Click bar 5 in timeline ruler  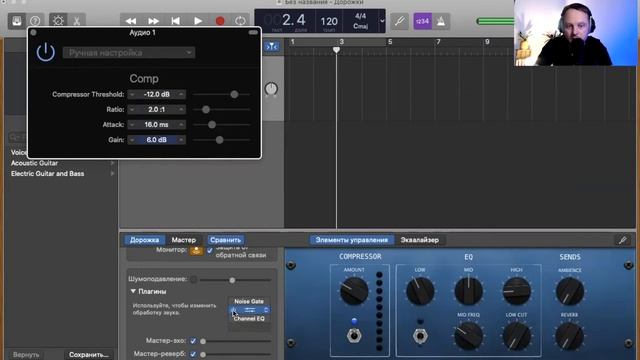(x=390, y=42)
